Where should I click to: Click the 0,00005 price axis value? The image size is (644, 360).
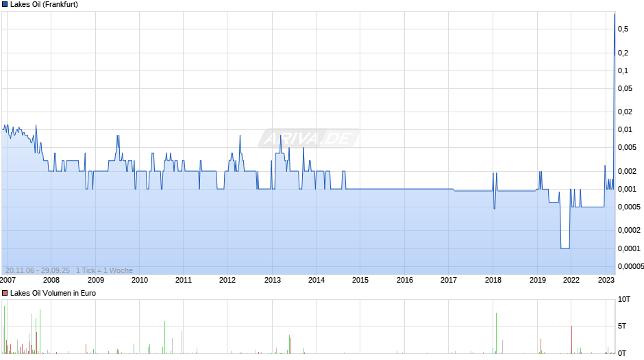pos(631,266)
